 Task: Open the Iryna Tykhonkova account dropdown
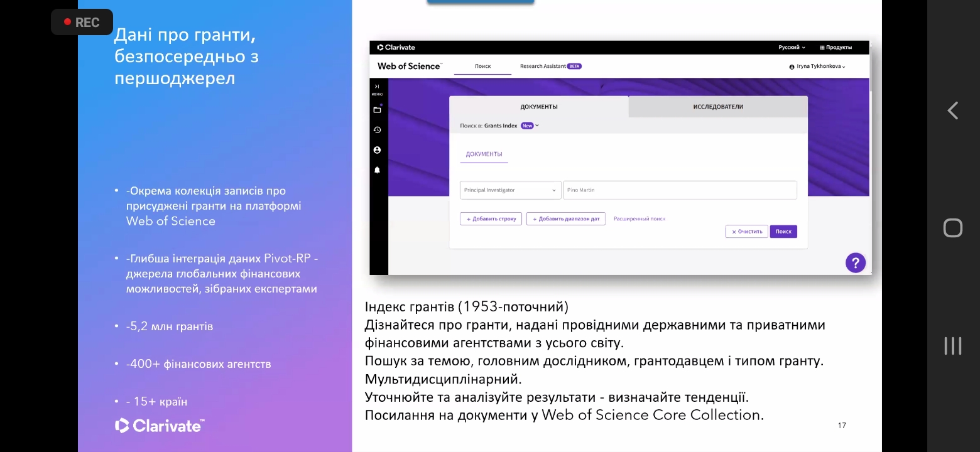point(817,67)
